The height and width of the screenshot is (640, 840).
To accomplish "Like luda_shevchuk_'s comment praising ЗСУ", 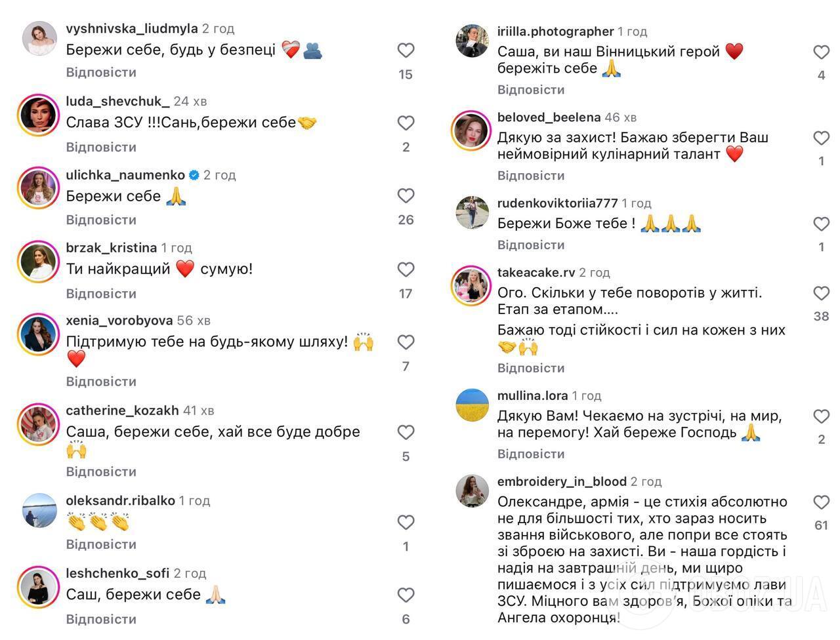I will (406, 123).
